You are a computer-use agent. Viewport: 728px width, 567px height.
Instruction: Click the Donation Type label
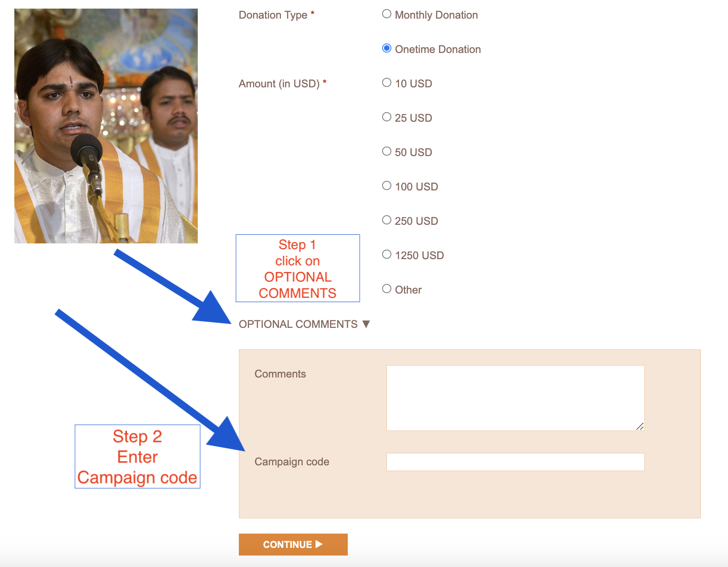click(277, 15)
